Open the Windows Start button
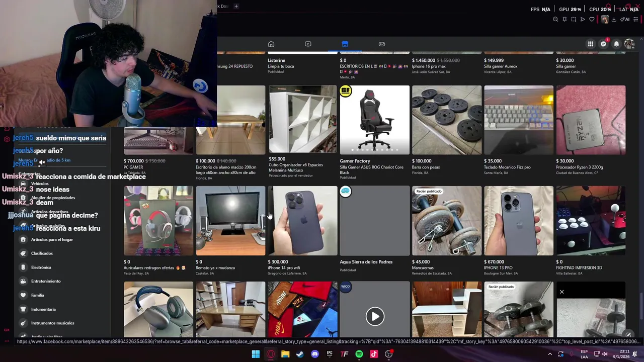The image size is (644, 362). pos(256,354)
